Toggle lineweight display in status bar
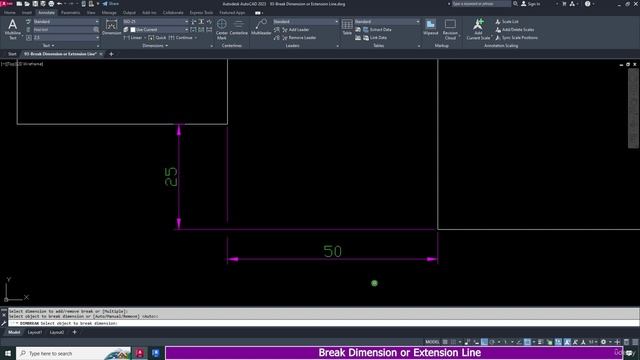The width and height of the screenshot is (640, 360). click(540, 342)
